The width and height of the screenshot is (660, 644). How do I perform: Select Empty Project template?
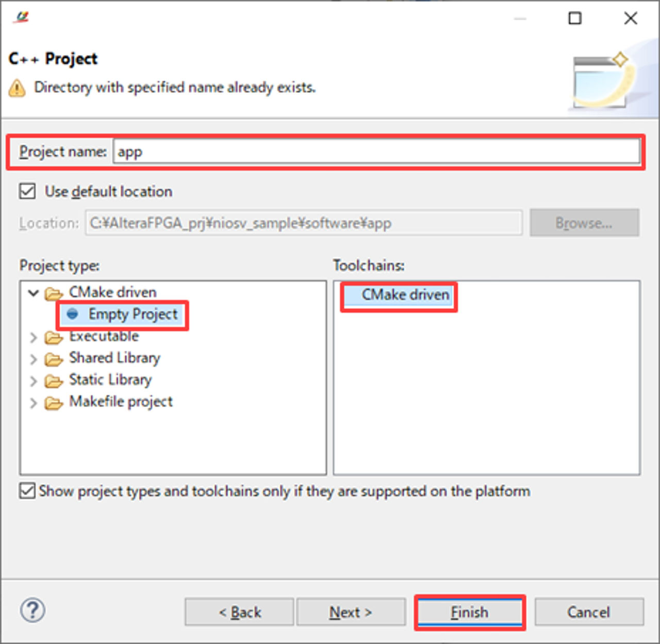click(x=133, y=314)
